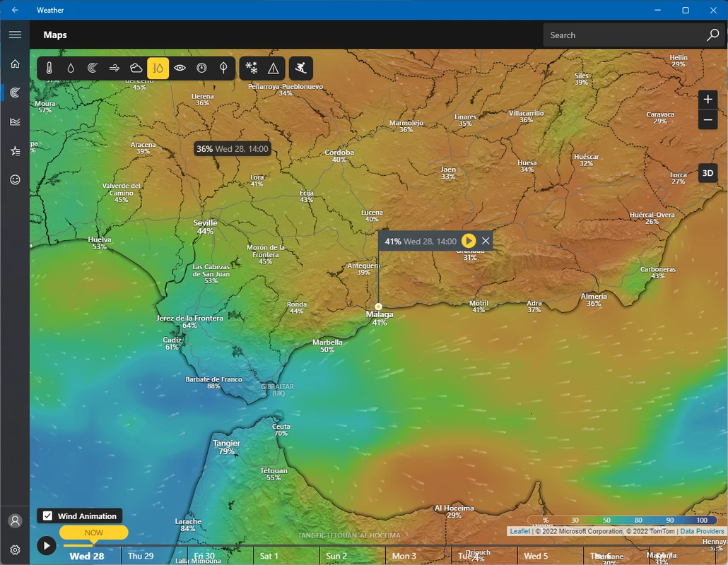
Task: Select Wed 28 on the timeline
Action: pos(87,556)
